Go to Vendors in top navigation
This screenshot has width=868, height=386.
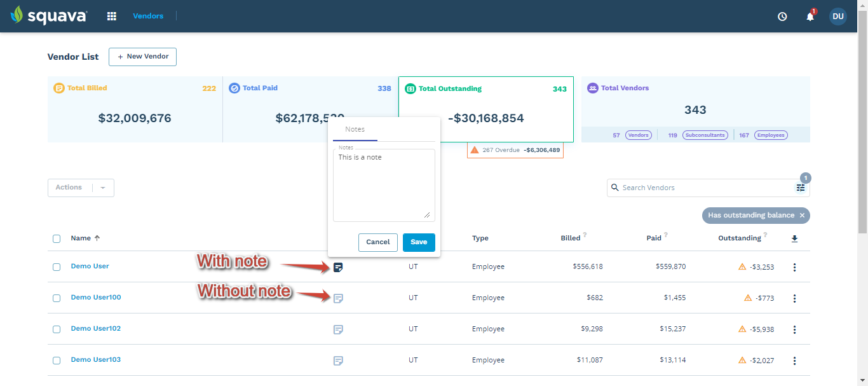[148, 16]
